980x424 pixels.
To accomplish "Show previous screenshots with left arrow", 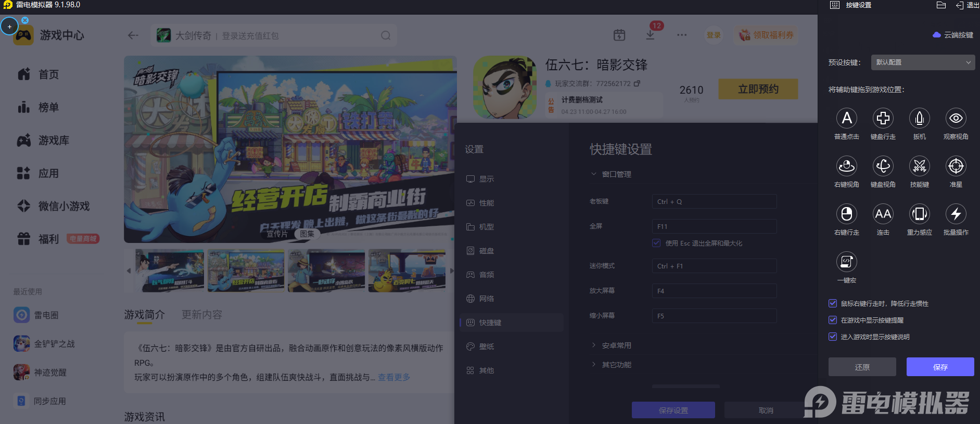I will click(129, 271).
